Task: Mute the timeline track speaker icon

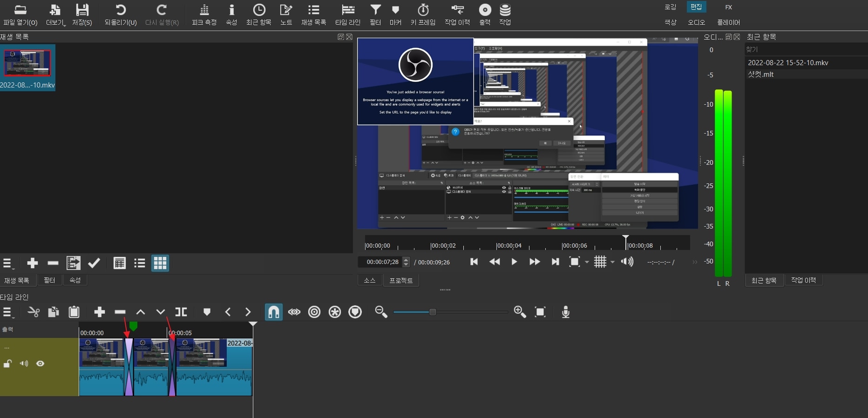Action: (24, 364)
